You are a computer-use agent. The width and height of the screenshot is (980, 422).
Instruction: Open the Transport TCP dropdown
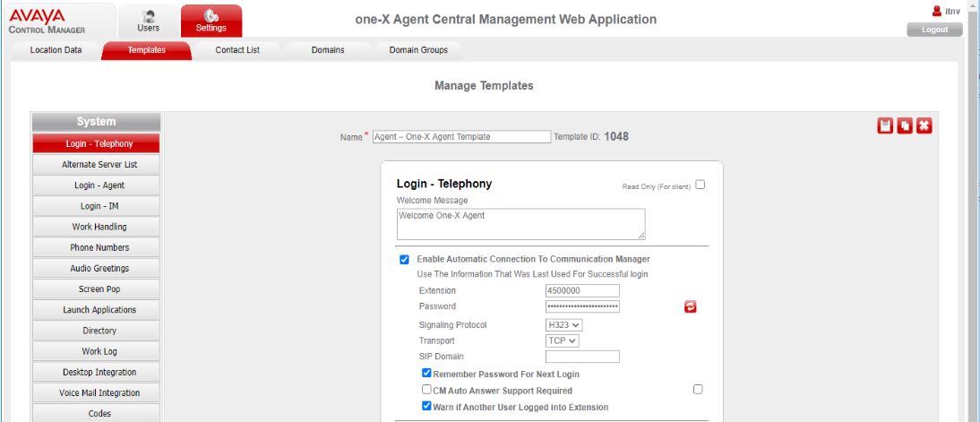563,340
